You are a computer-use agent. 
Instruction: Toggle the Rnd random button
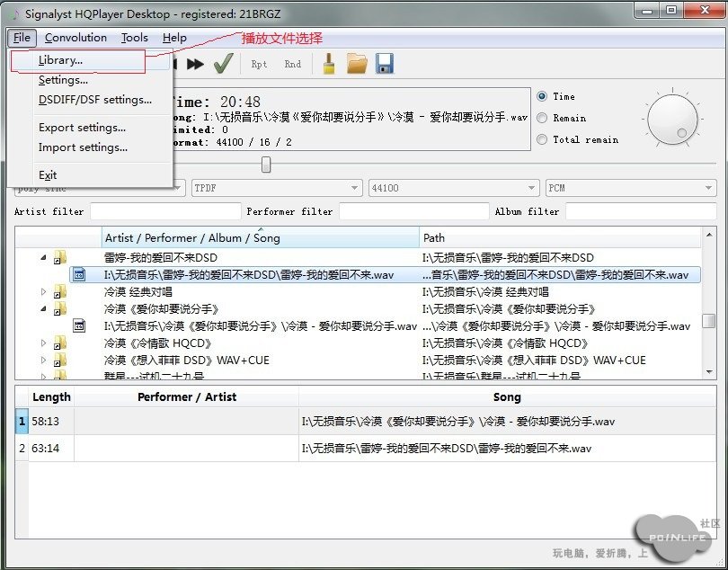292,64
